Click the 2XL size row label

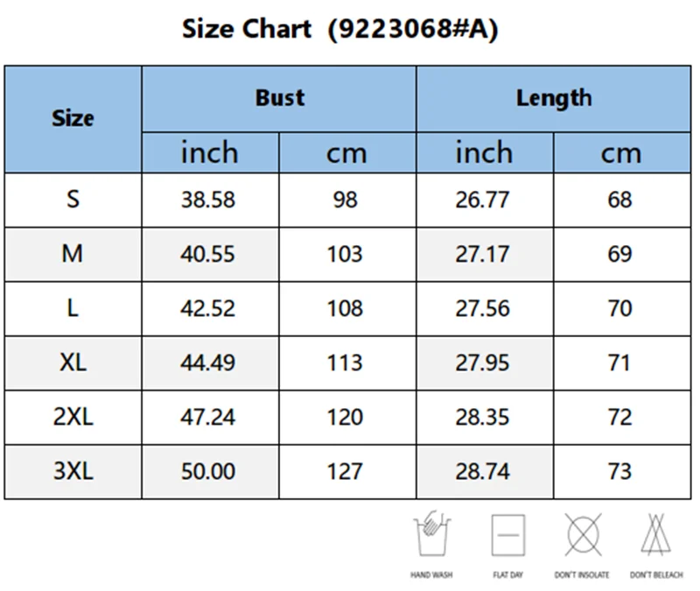coord(73,417)
